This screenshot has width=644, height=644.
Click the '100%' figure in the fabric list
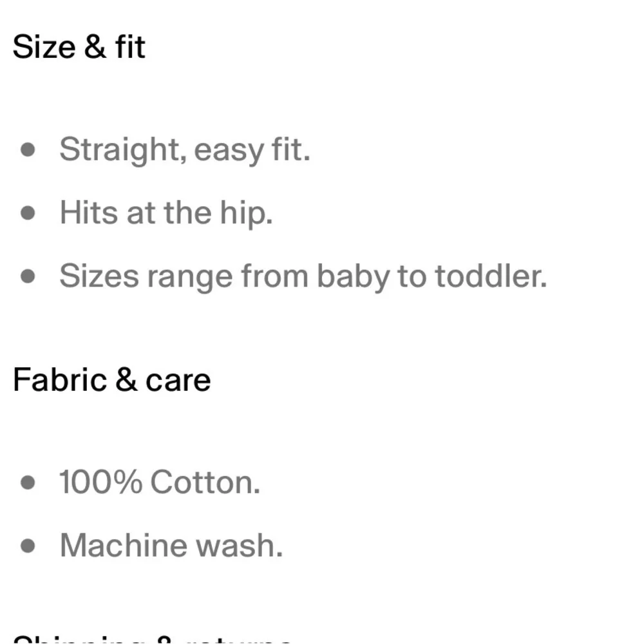[x=100, y=482]
